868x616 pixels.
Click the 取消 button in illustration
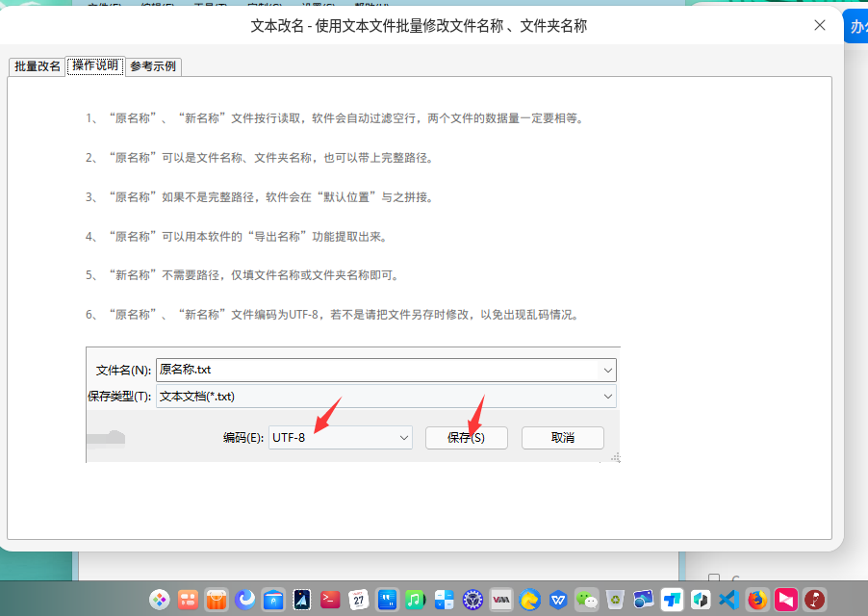(562, 438)
